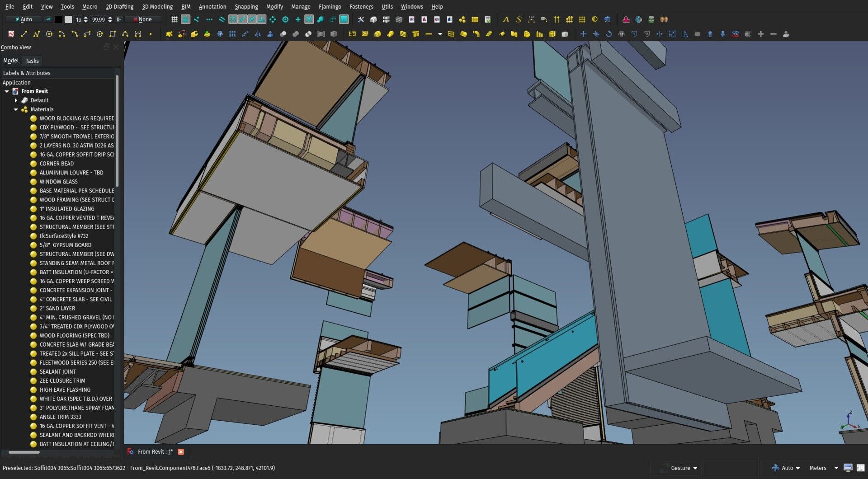This screenshot has width=868, height=479.
Task: Collapse the Materials tree branch
Action: click(x=16, y=109)
